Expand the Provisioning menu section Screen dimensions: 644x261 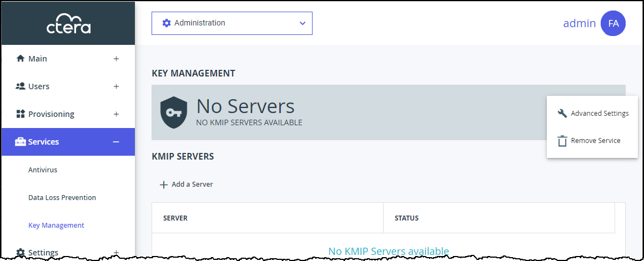pos(116,114)
